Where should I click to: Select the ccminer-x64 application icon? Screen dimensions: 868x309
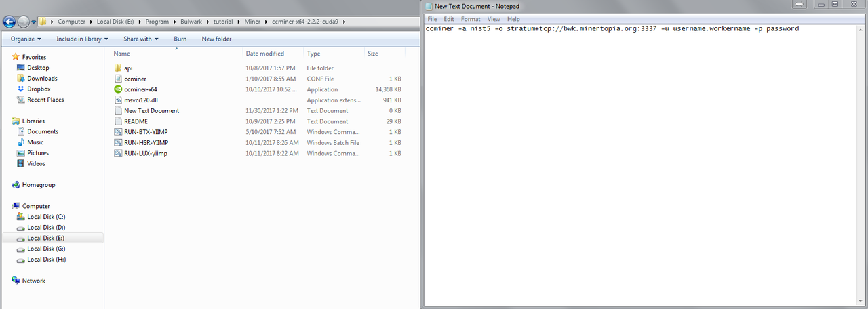[x=118, y=89]
